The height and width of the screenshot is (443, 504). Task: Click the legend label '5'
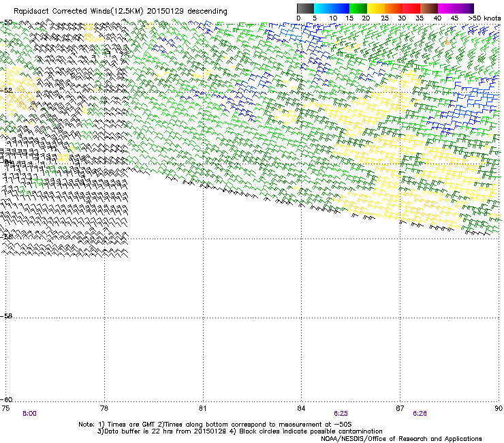click(x=315, y=18)
